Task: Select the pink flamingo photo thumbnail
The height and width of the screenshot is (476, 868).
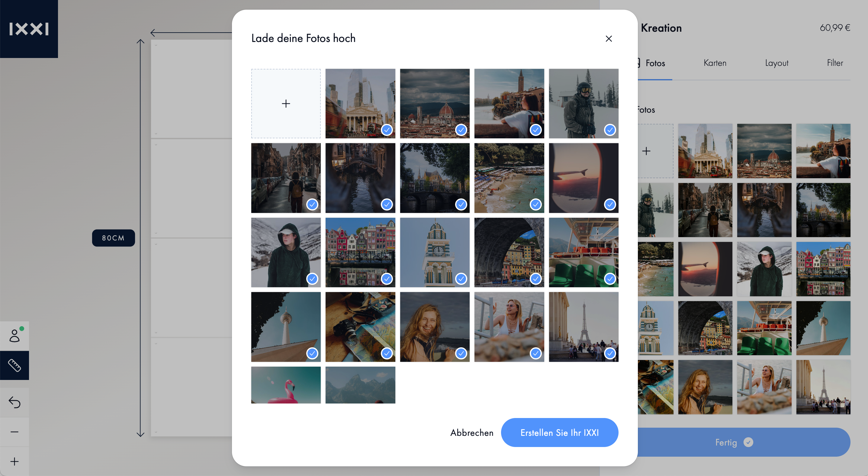Action: pos(286,385)
